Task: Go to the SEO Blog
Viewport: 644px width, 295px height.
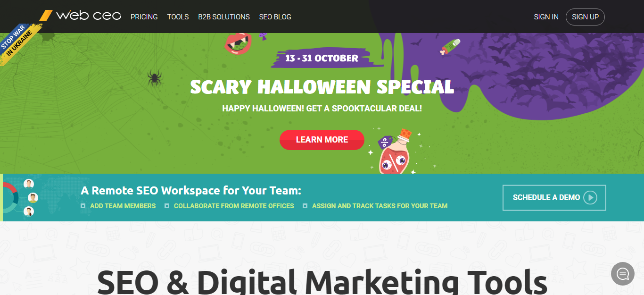Action: click(275, 17)
